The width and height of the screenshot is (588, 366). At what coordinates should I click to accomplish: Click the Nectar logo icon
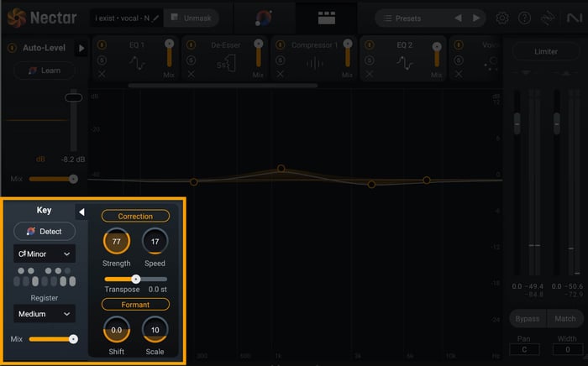pos(17,18)
